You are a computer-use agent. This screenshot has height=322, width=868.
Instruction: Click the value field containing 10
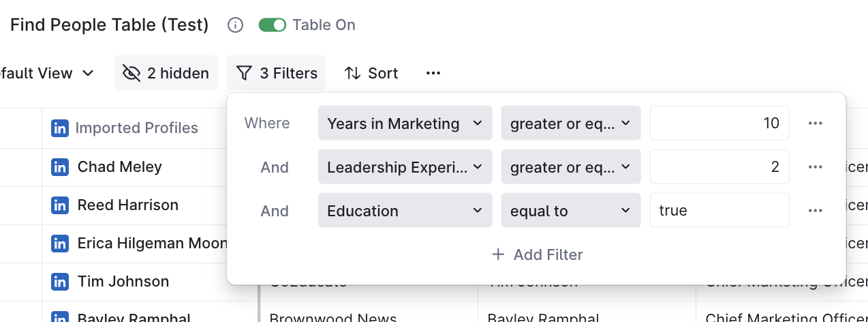pyautogui.click(x=719, y=123)
